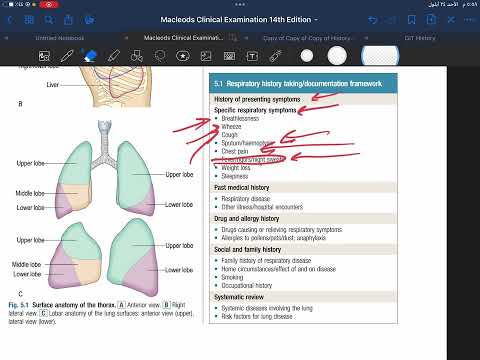Tap the 'Cough' list item

click(x=229, y=135)
